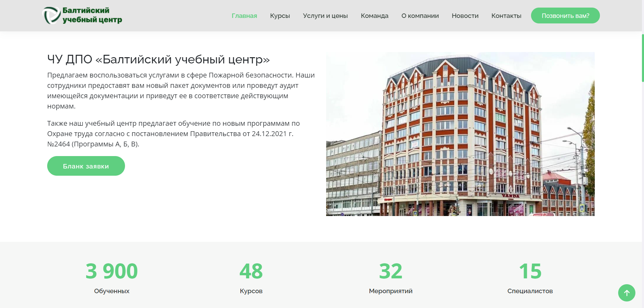Select Услуги и цены in navigation
The height and width of the screenshot is (308, 644).
coord(325,16)
